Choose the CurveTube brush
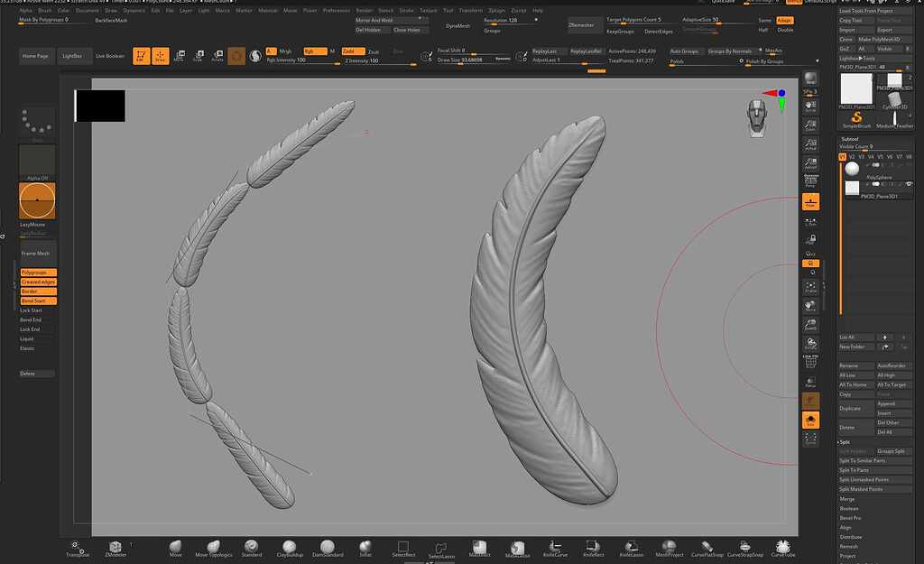 coord(782,547)
